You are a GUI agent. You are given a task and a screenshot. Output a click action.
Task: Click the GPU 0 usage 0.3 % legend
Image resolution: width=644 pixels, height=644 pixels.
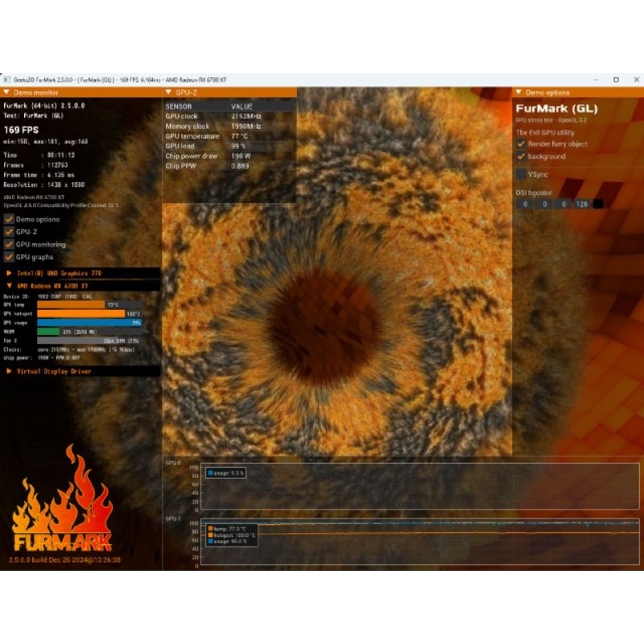pos(226,473)
